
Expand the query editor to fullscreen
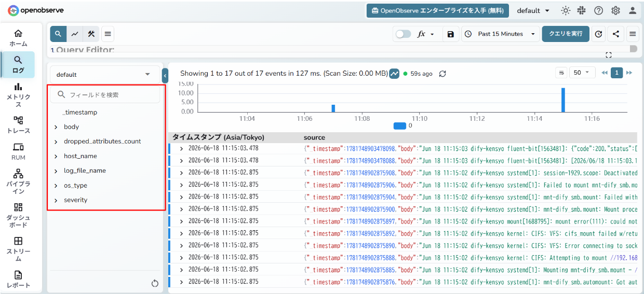click(609, 55)
